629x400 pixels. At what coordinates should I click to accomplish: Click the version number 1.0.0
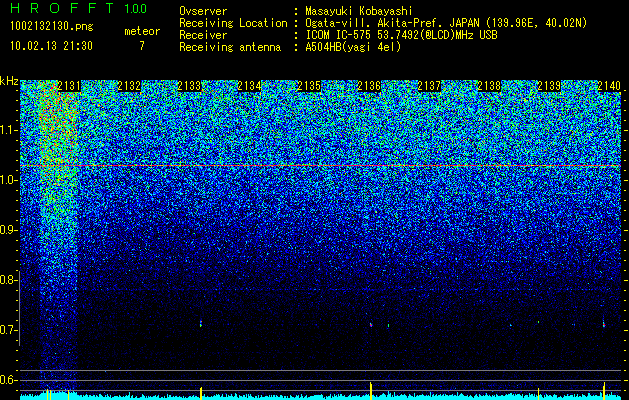(136, 8)
